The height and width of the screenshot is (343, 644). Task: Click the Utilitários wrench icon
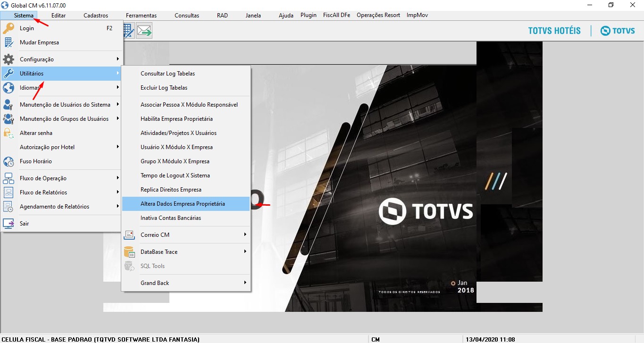tap(8, 74)
